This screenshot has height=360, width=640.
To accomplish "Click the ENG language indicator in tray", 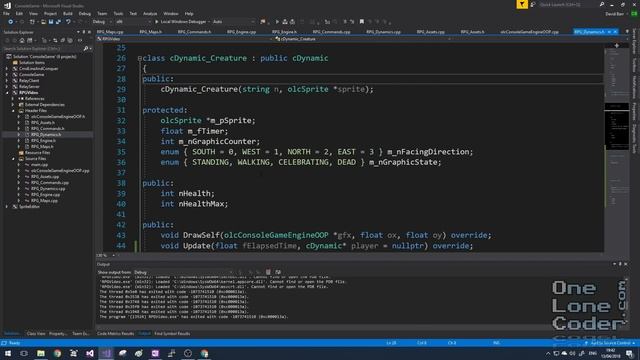I will click(x=593, y=353).
